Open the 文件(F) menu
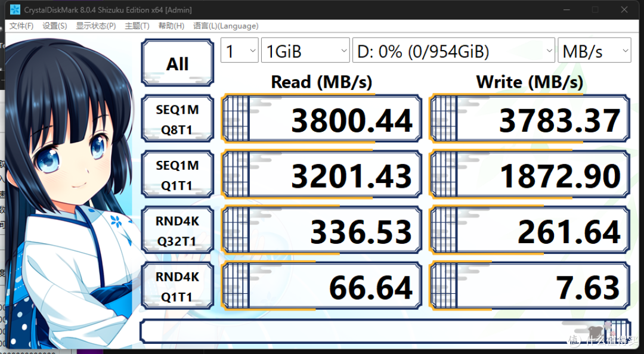This screenshot has height=354, width=644. click(21, 26)
